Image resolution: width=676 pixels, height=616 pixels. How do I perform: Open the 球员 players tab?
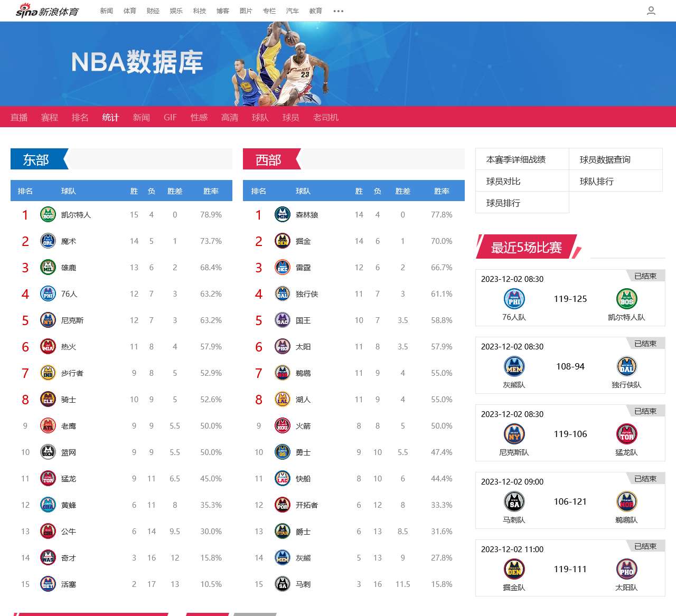click(291, 117)
